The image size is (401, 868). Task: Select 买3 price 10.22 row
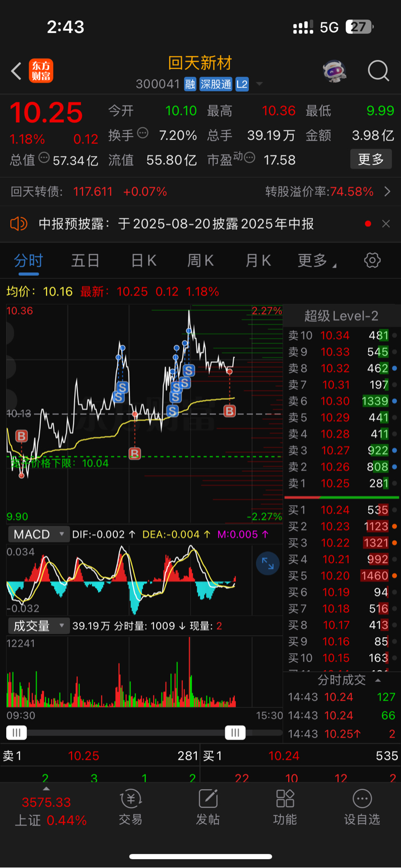coord(341,543)
